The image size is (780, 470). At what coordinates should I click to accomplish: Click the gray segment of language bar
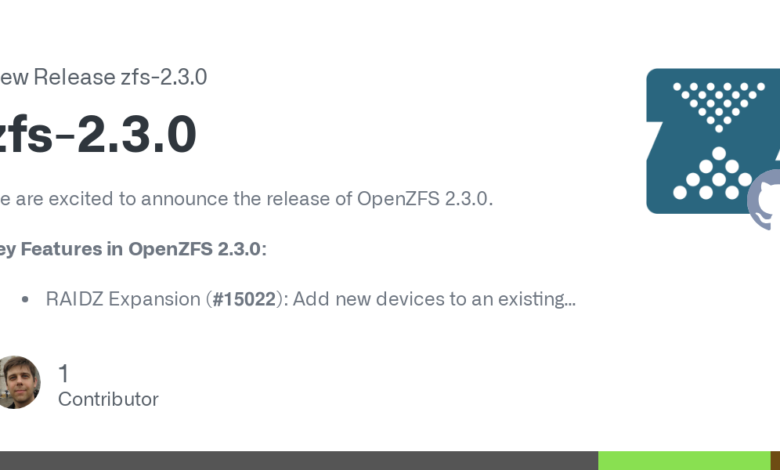tap(298, 460)
